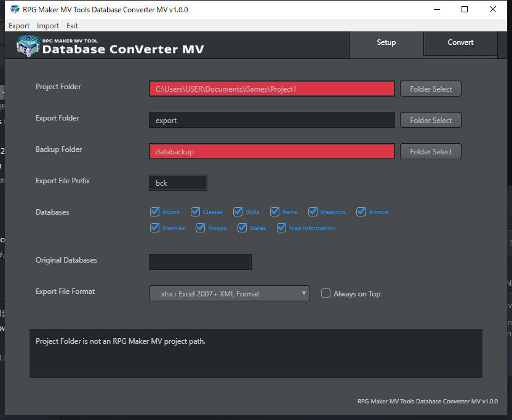Open the Export File Format dropdown
The height and width of the screenshot is (420, 512).
pos(229,293)
